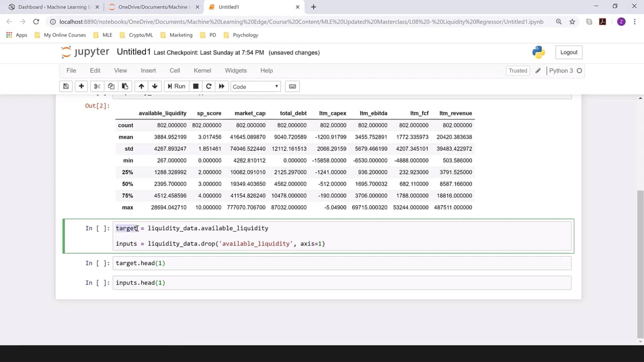Image resolution: width=644 pixels, height=362 pixels.
Task: Open the browser zoom magnifier icon
Action: (x=559, y=21)
